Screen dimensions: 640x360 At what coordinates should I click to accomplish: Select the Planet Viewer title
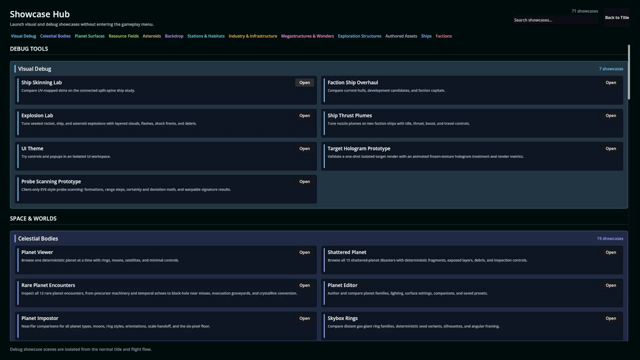(x=37, y=252)
